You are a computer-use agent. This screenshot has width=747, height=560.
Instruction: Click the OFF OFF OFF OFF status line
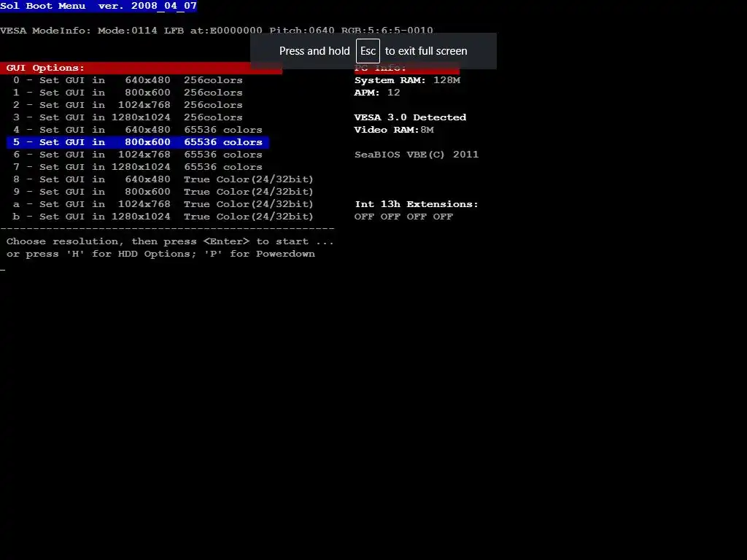click(403, 216)
